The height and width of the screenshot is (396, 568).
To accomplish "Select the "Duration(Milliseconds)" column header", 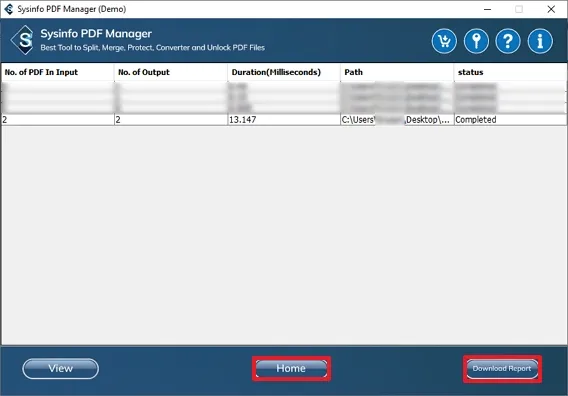I will tap(284, 72).
